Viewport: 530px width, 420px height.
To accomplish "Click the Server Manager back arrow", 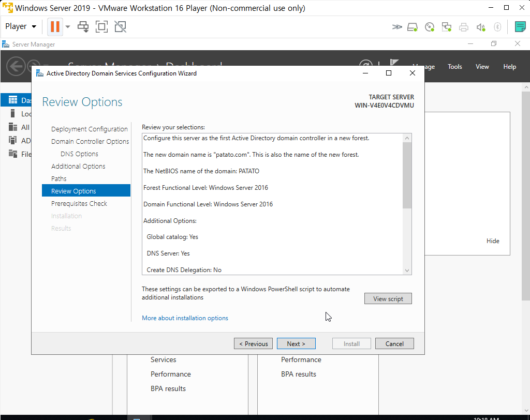I will click(x=16, y=66).
